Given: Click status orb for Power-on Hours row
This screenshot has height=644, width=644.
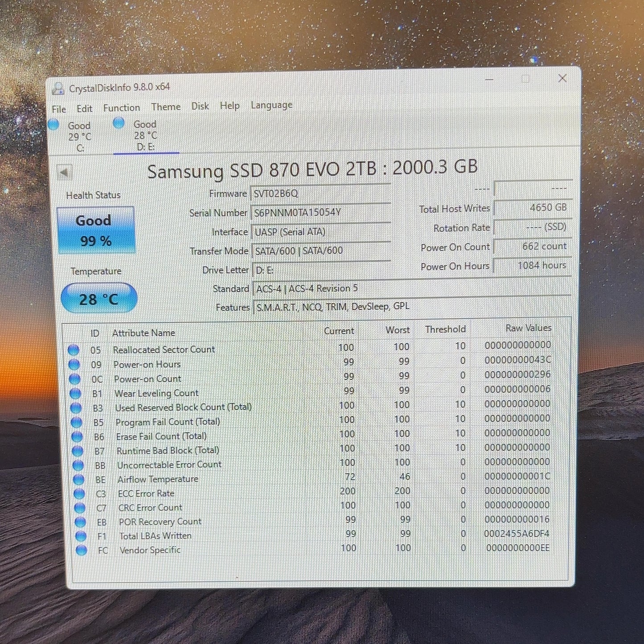Looking at the screenshot, I should 74,365.
